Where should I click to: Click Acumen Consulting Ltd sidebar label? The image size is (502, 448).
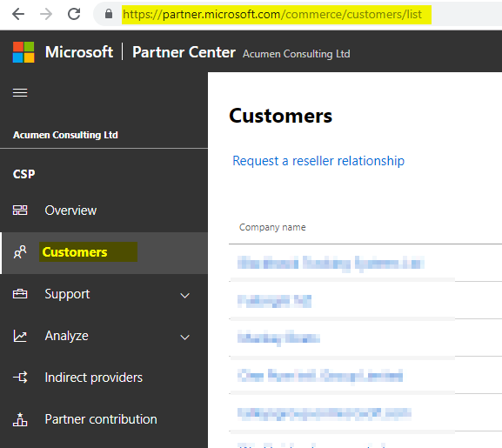click(x=65, y=135)
